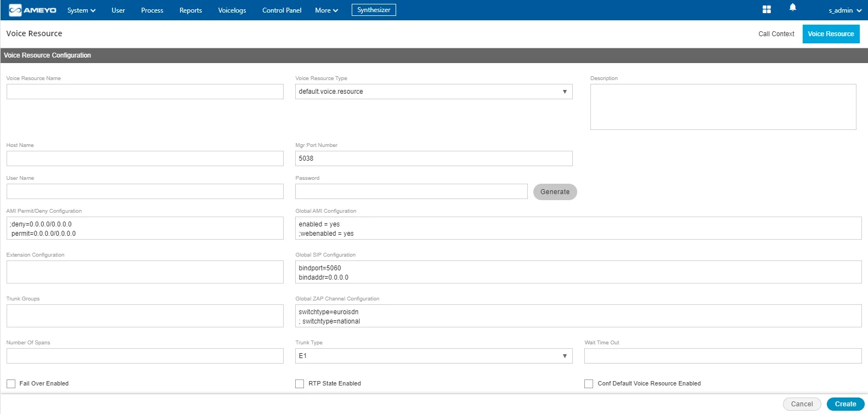Open the Control Panel menu
868x414 pixels.
(282, 10)
